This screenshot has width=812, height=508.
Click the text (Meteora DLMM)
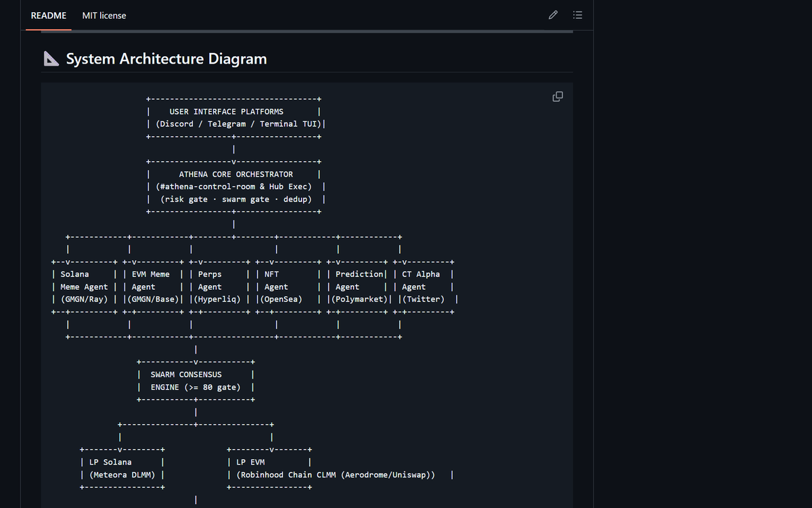(x=122, y=475)
